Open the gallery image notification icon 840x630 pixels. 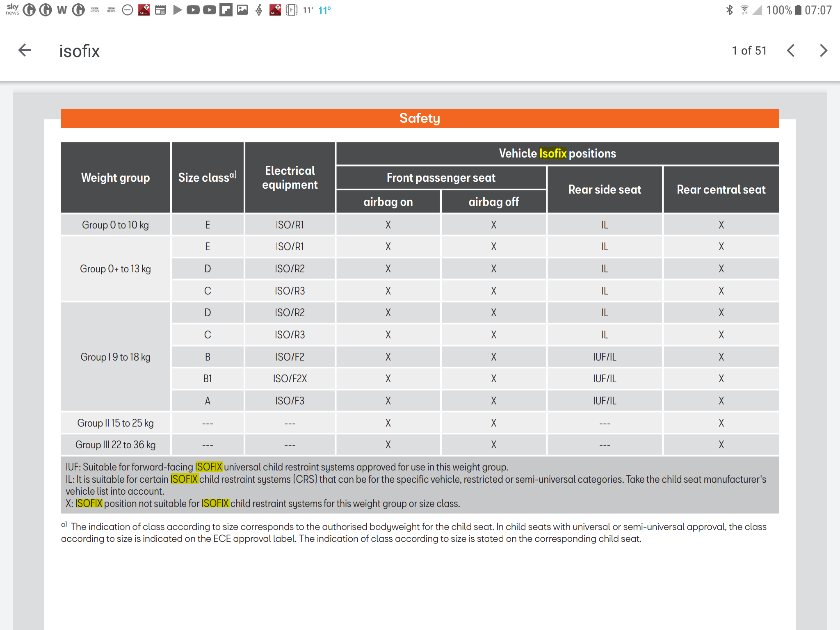point(242,9)
